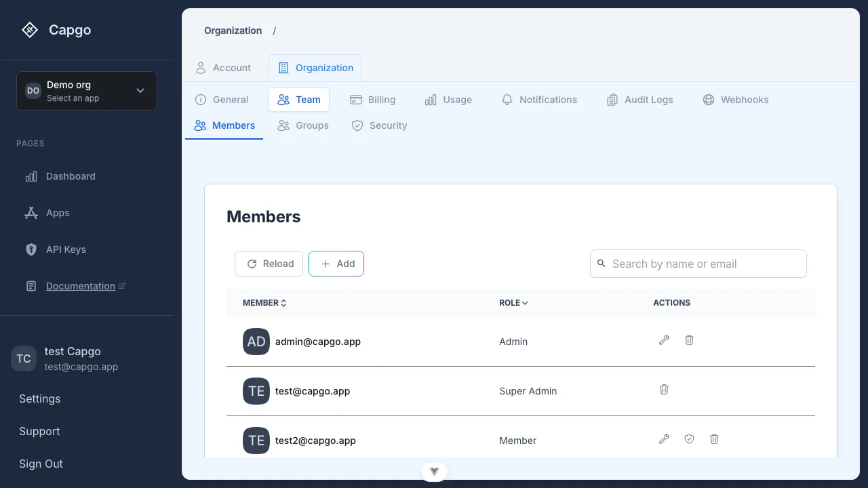Click the Organization breadcrumb
This screenshot has height=488, width=868.
[233, 30]
